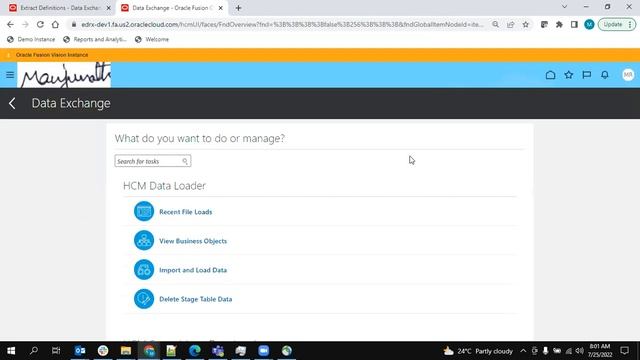Open Windows taskbar search
Screen dimensions: 640x360
pyautogui.click(x=34, y=351)
